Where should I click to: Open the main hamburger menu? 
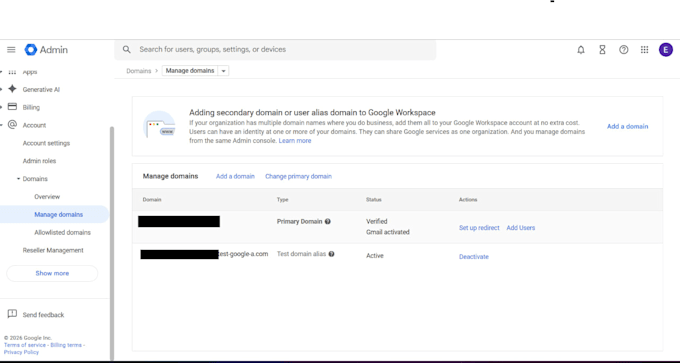click(x=11, y=50)
